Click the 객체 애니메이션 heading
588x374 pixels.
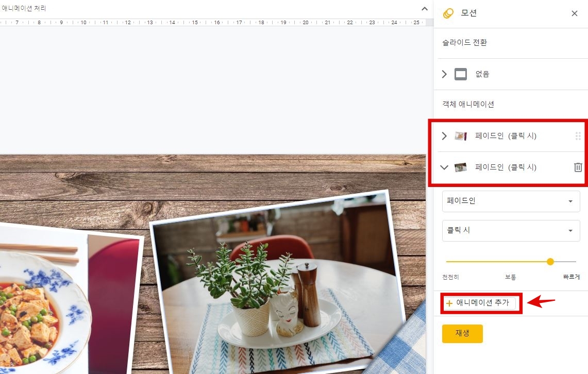click(x=468, y=104)
